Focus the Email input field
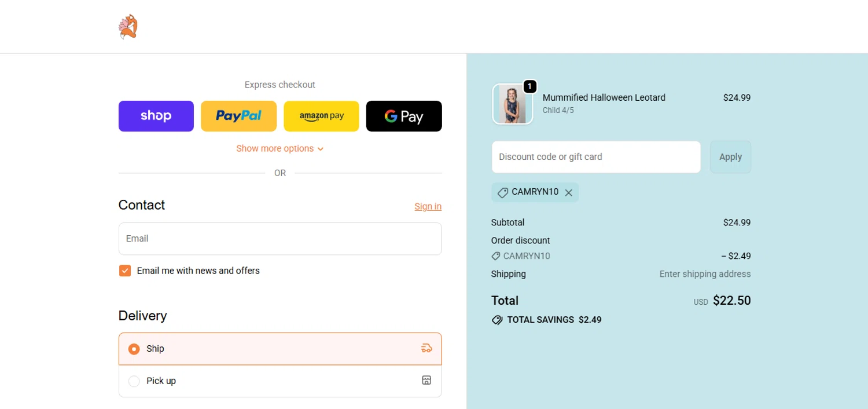868x409 pixels. [280, 239]
